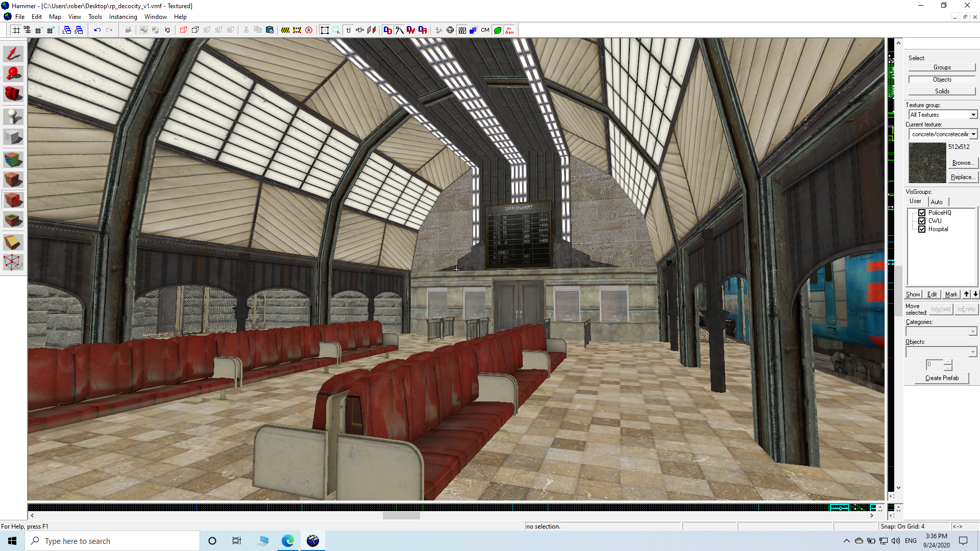This screenshot has width=980, height=551.
Task: Click the Windows Start button
Action: 12,541
